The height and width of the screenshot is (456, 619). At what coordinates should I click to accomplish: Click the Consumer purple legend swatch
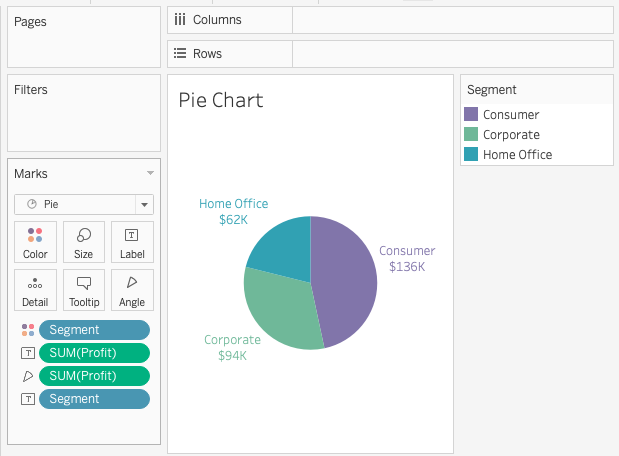click(472, 115)
